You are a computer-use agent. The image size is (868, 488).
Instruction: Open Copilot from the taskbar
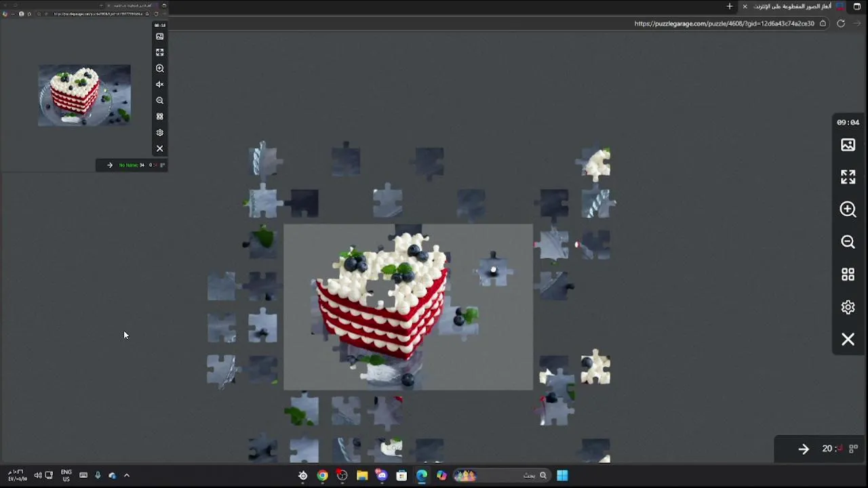pyautogui.click(x=441, y=476)
